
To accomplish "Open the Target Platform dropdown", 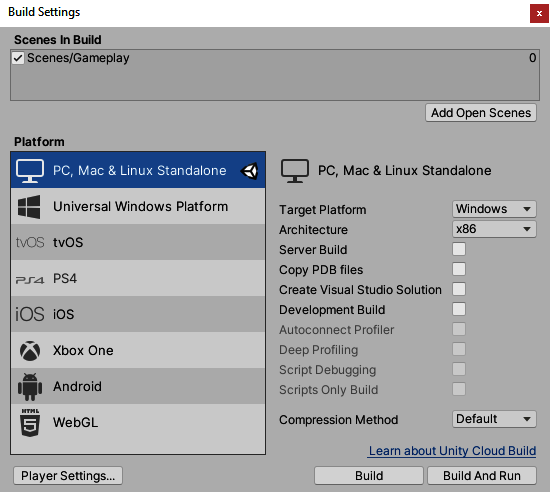I will click(494, 209).
